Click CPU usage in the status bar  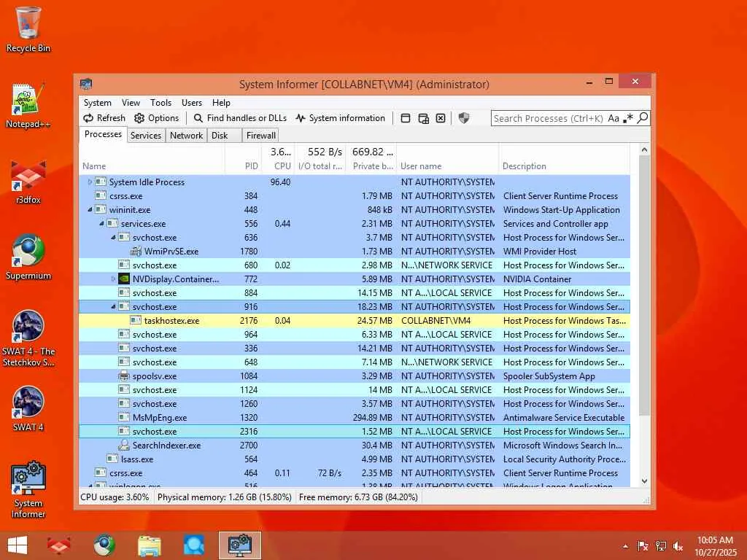click(115, 497)
